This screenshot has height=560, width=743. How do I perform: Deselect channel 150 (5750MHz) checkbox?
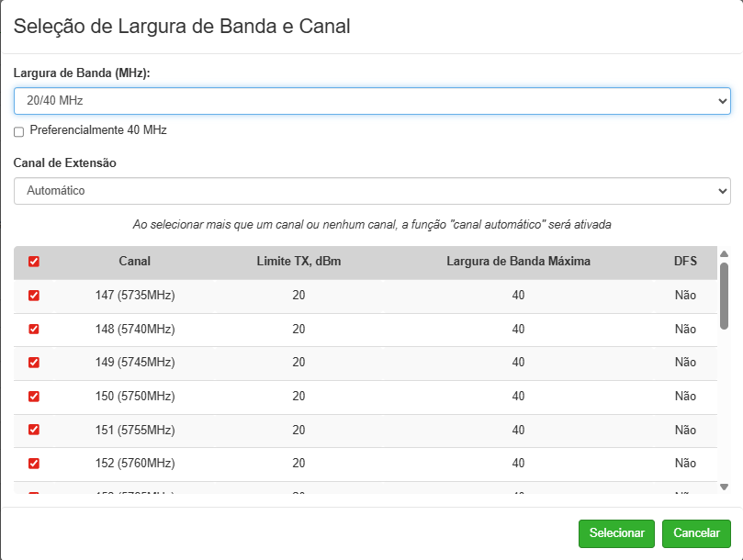[x=34, y=396]
